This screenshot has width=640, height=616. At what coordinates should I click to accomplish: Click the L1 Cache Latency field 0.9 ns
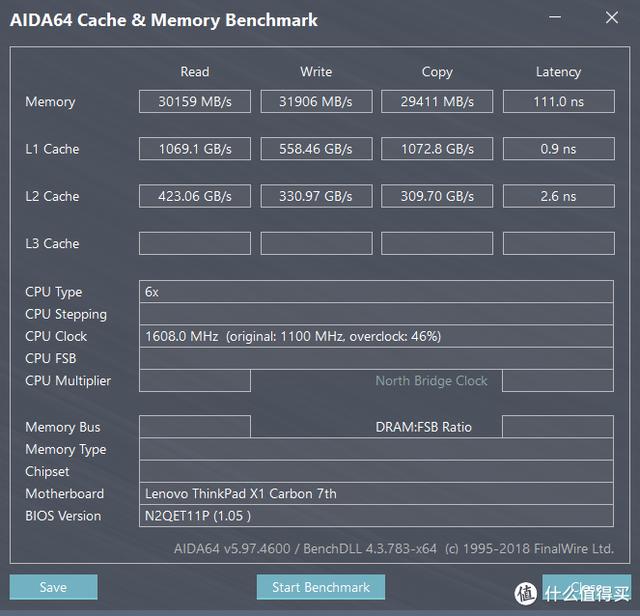click(558, 149)
